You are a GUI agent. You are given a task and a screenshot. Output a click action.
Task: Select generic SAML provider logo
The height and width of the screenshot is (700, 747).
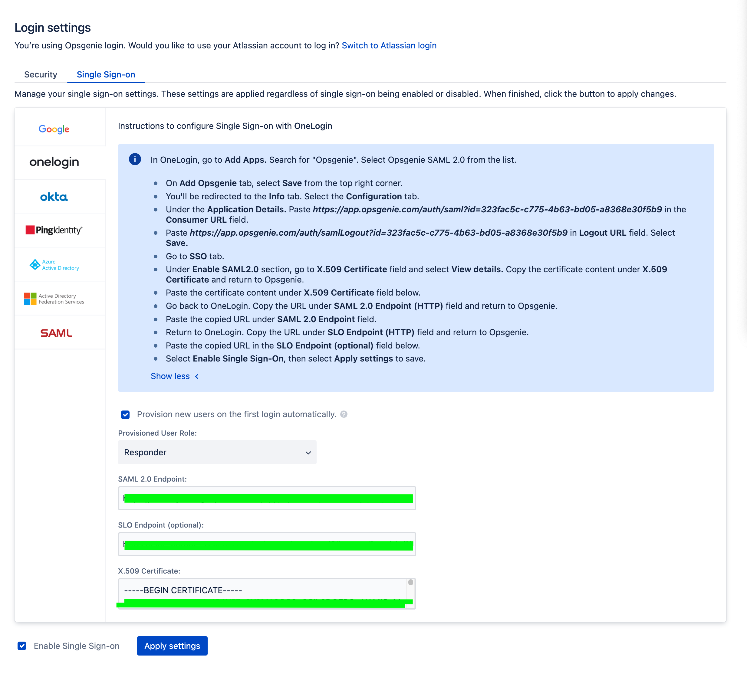coord(56,333)
